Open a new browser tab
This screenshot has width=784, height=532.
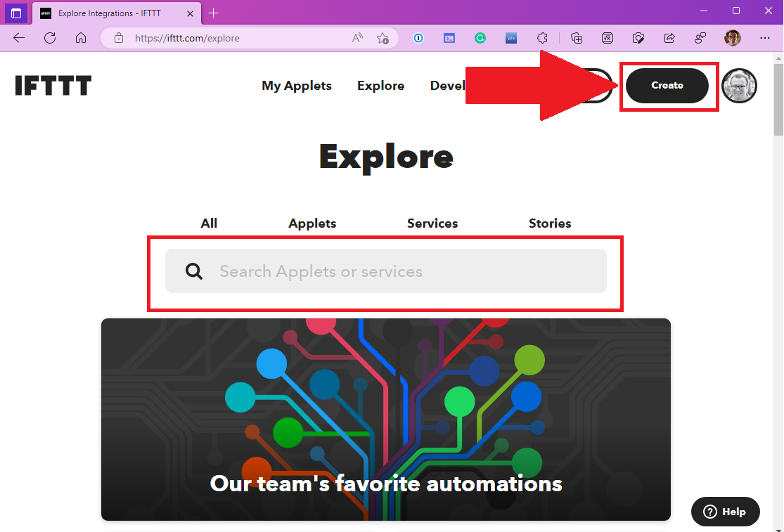pyautogui.click(x=214, y=13)
